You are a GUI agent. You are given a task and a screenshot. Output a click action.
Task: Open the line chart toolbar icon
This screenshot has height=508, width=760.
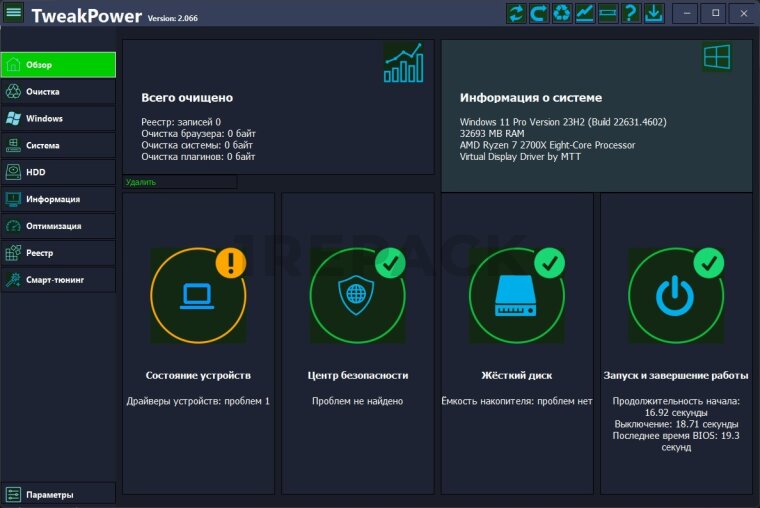point(585,13)
